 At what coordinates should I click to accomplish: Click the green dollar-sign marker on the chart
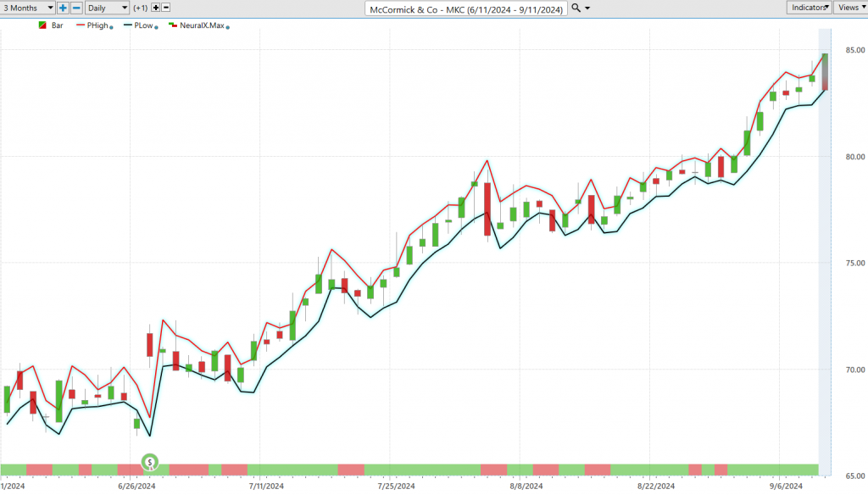(149, 462)
